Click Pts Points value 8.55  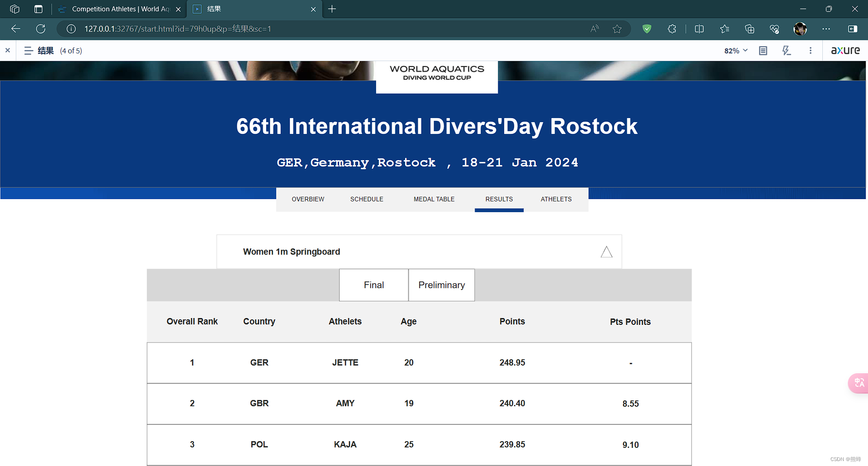click(x=631, y=404)
